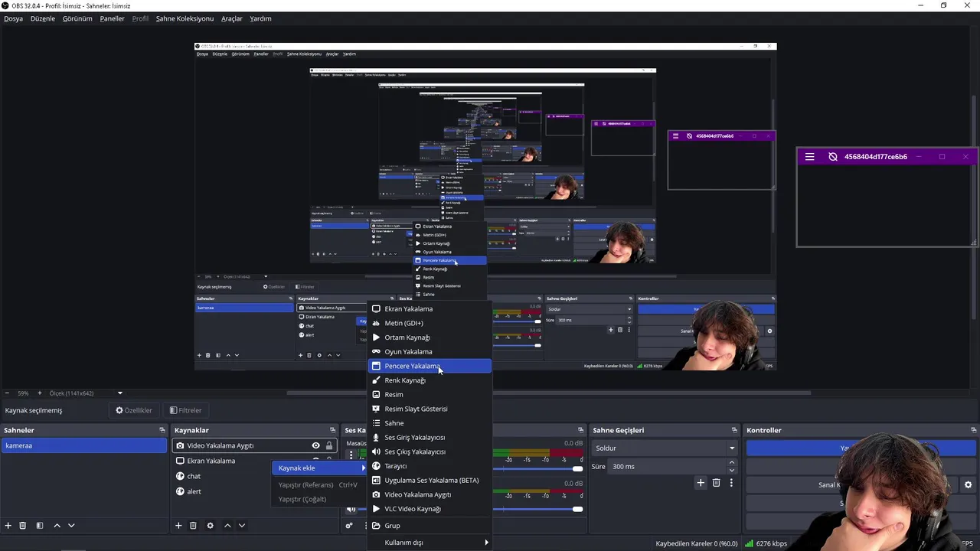The image size is (980, 551).
Task: Toggle lock on Video Yakalama Aygıtı source
Action: [329, 445]
